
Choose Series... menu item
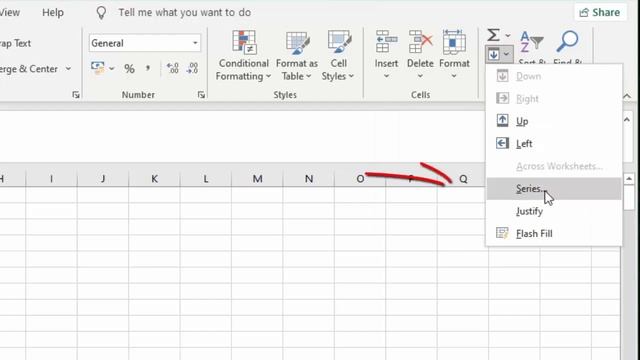click(x=554, y=189)
